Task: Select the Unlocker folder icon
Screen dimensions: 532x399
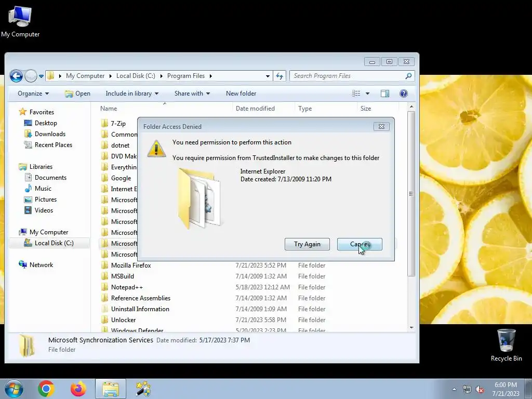Action: tap(104, 320)
